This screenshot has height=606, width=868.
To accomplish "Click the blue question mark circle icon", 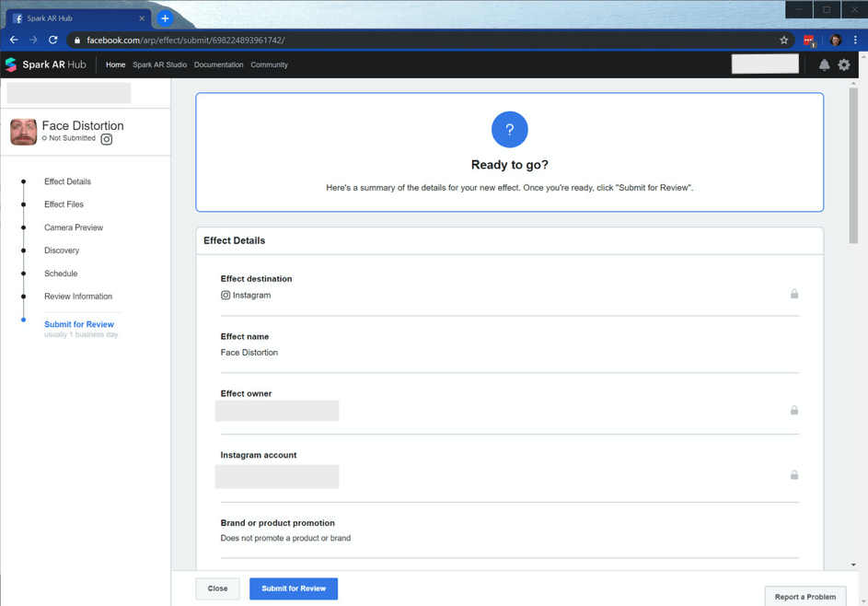I will click(x=509, y=130).
